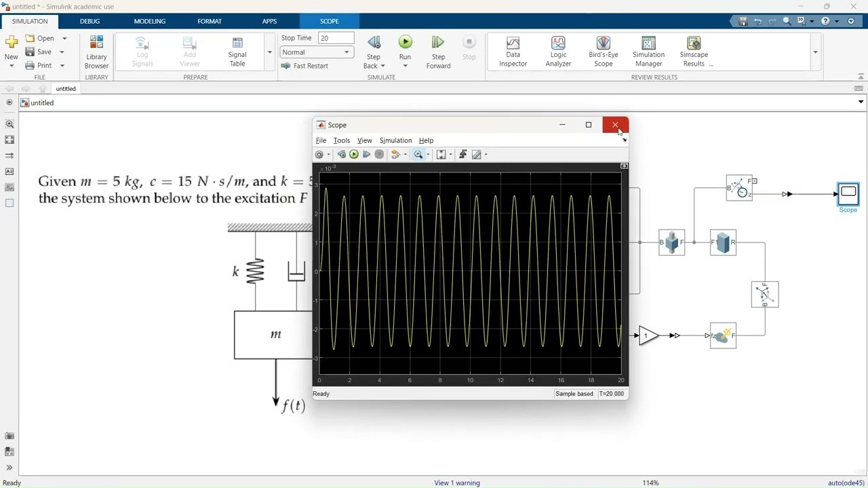Click Run green play button in Scope toolbar
Viewport: 868px width, 488px height.
[x=354, y=155]
